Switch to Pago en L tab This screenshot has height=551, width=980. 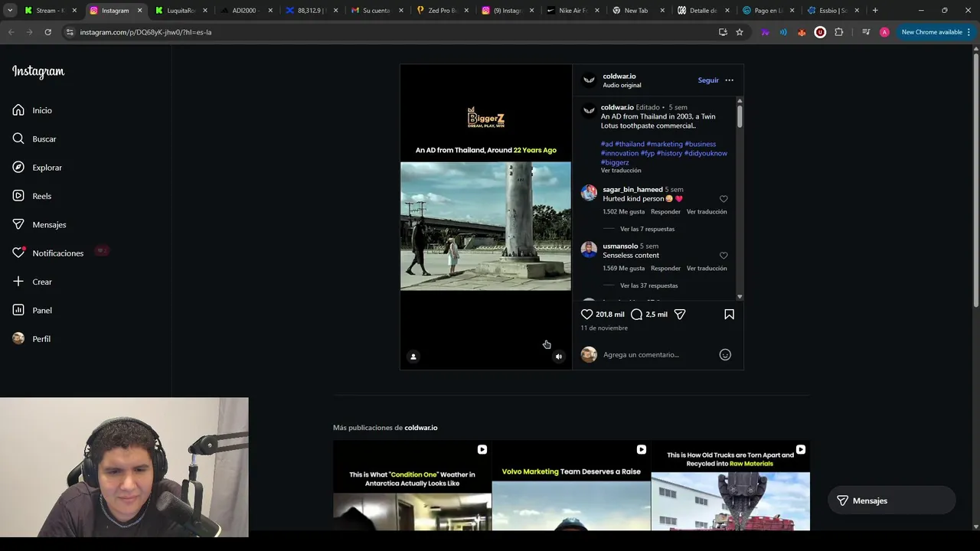769,11
